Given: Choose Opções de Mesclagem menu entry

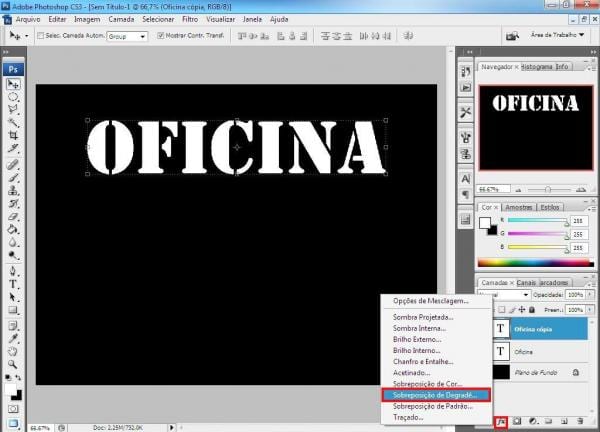Looking at the screenshot, I should click(430, 301).
